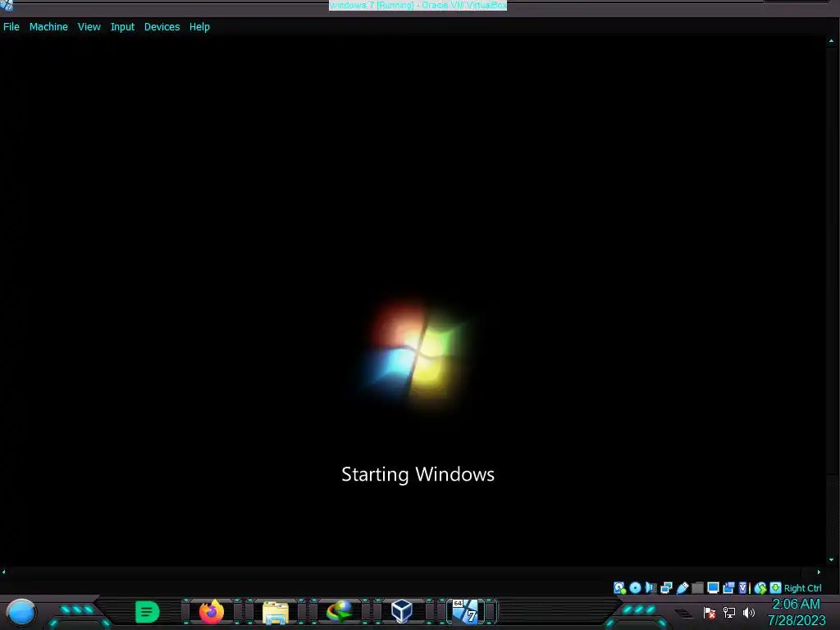The width and height of the screenshot is (840, 630).
Task: Click the audio indicator icon in VM status bar
Action: pyautogui.click(x=651, y=587)
